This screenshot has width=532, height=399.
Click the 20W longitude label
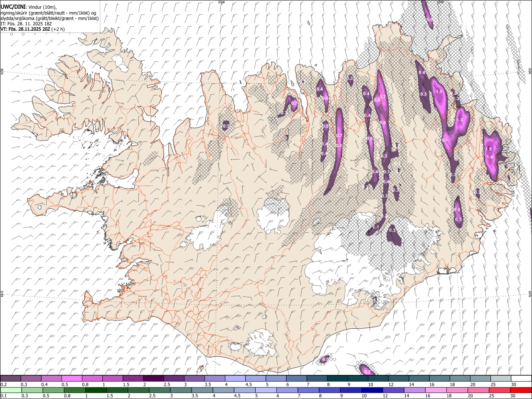pyautogui.click(x=221, y=2)
